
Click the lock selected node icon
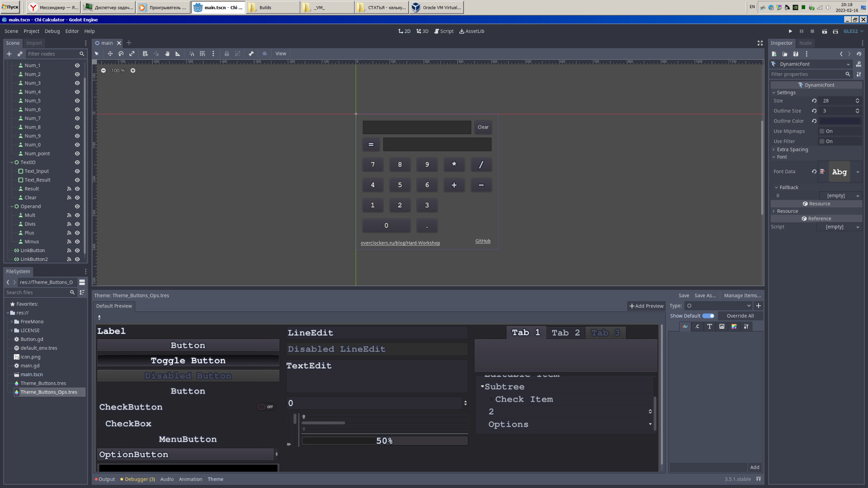[227, 54]
